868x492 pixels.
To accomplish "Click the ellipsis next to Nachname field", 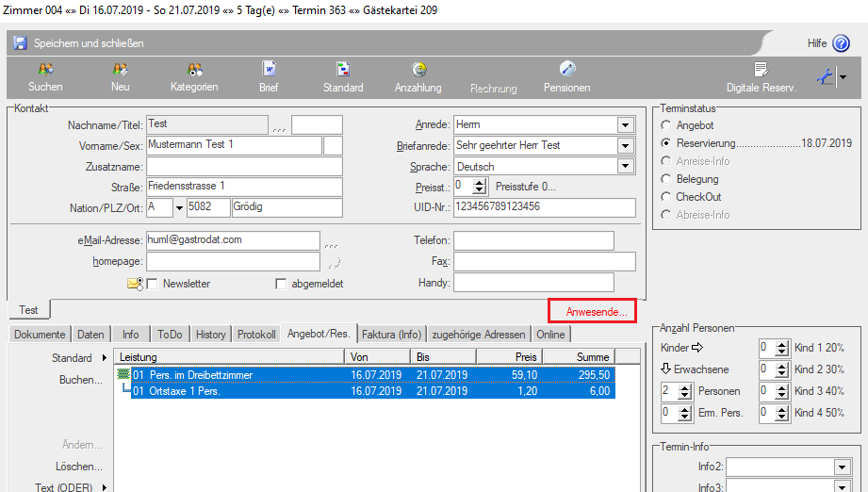I will [x=280, y=129].
